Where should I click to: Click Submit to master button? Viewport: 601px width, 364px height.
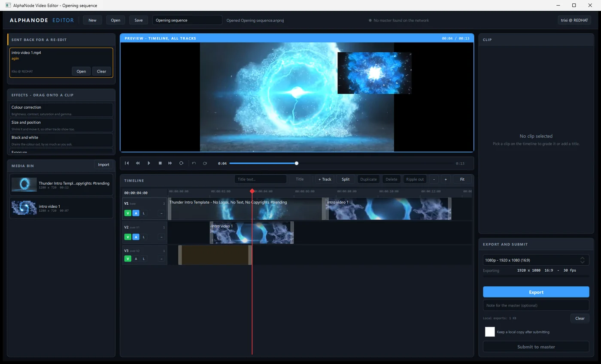(x=536, y=347)
